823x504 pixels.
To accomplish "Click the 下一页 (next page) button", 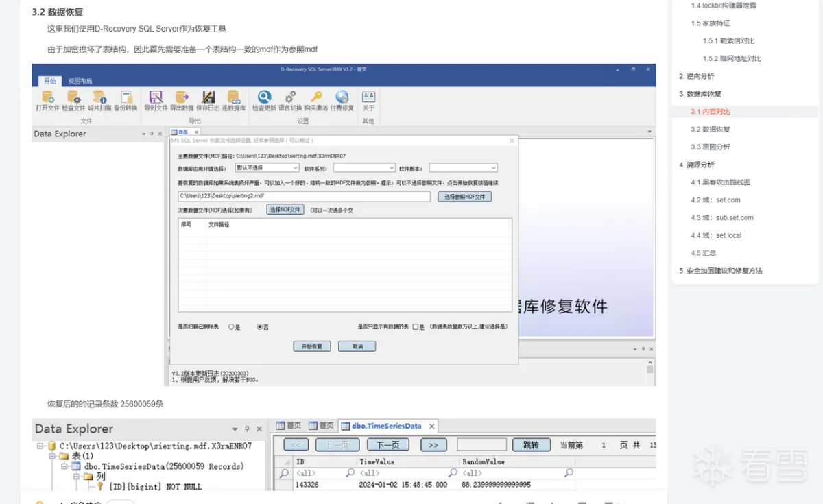I will point(388,445).
